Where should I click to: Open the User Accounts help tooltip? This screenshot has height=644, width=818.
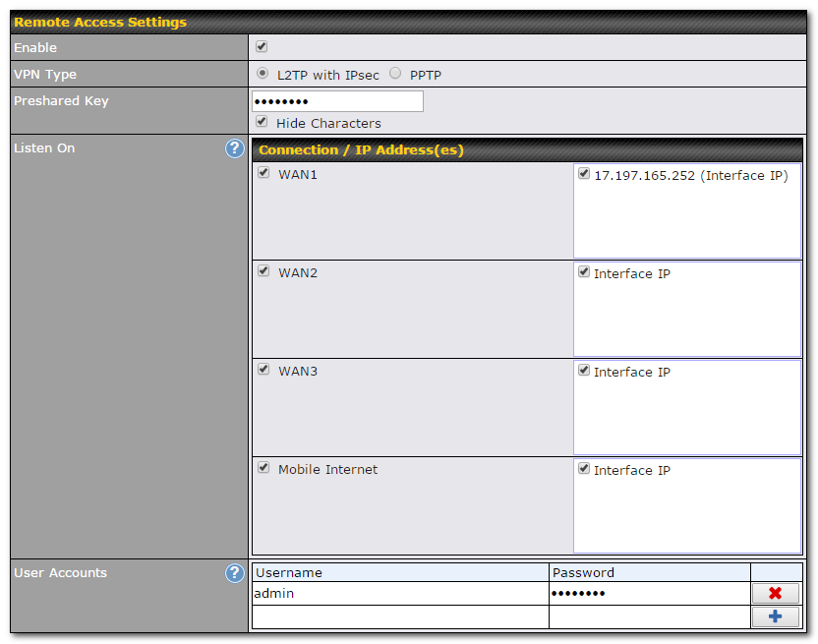click(234, 573)
